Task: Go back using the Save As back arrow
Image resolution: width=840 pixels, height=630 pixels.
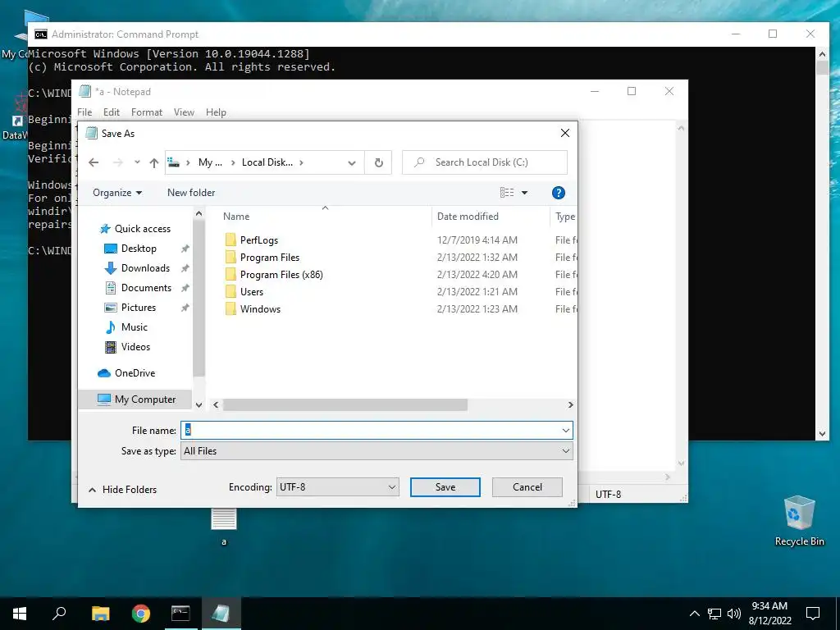Action: point(94,162)
